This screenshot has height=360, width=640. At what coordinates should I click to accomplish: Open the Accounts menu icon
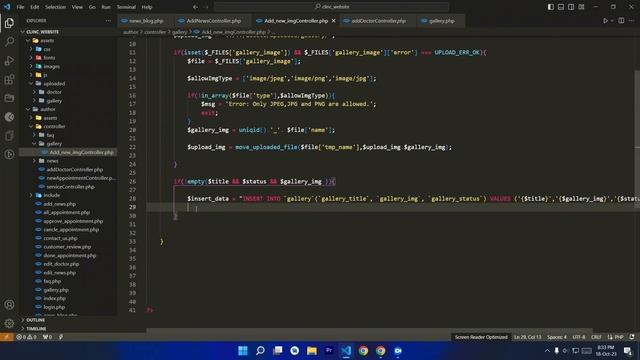(9, 304)
